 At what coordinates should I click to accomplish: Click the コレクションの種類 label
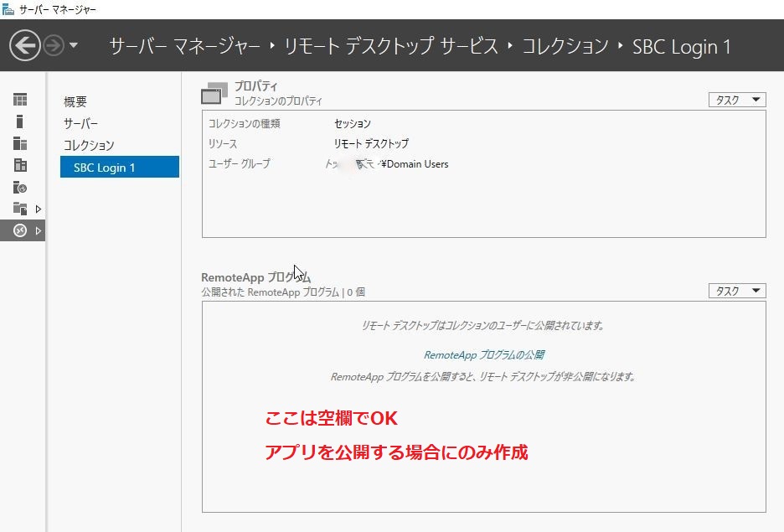click(x=244, y=123)
